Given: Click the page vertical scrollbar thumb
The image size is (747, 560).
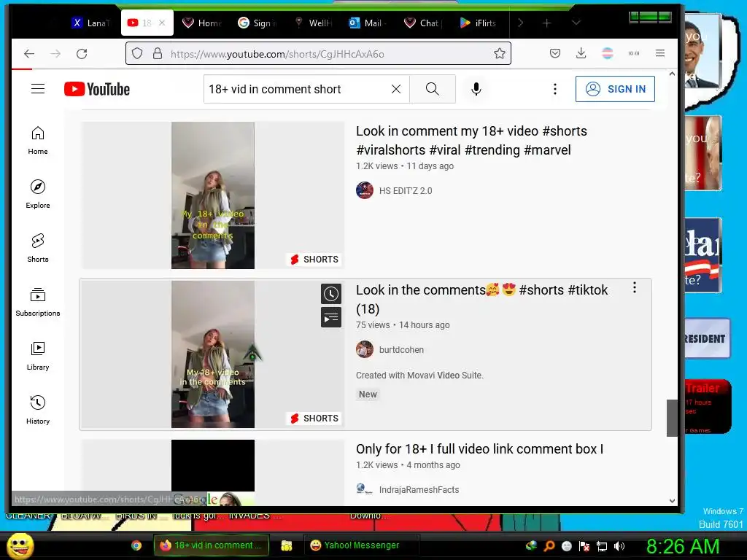Looking at the screenshot, I should click(x=672, y=418).
